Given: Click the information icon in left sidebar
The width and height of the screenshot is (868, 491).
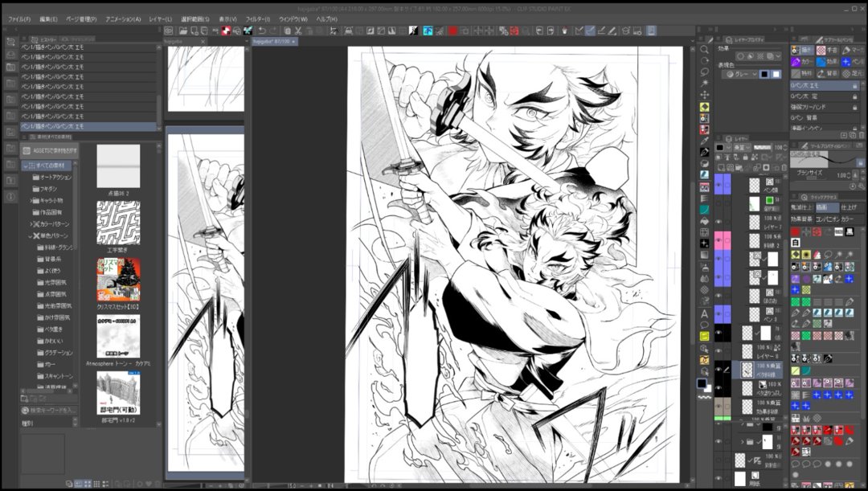Looking at the screenshot, I should [10, 197].
